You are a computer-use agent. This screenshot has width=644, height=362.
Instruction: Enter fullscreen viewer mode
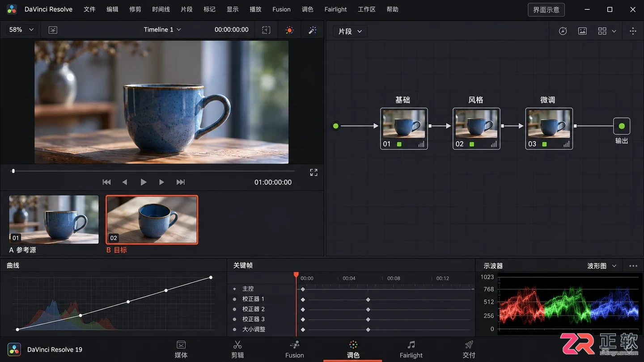pos(314,173)
